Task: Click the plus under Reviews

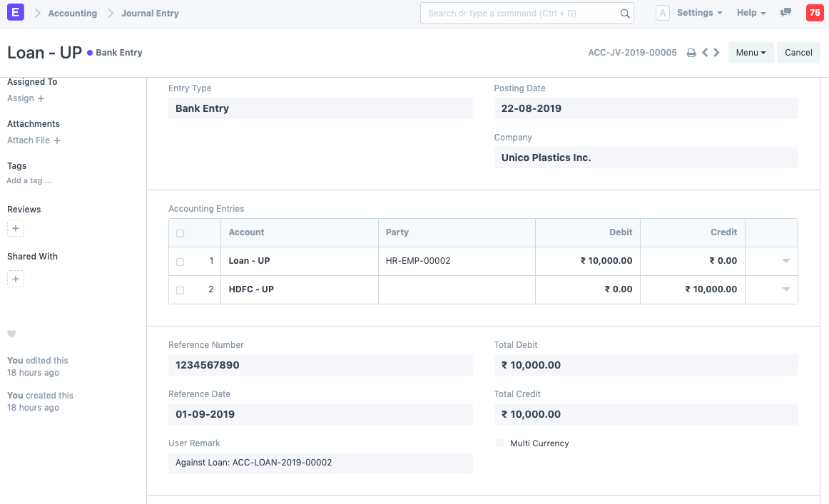Action: pyautogui.click(x=16, y=228)
